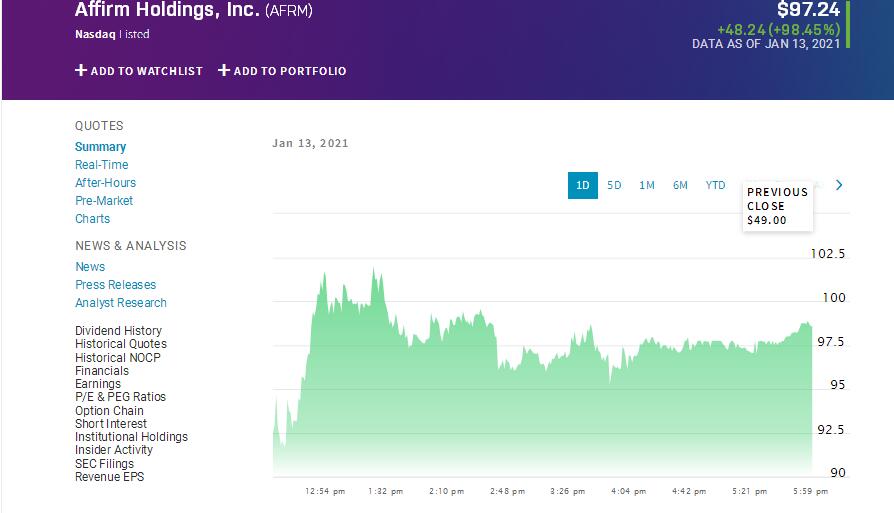Screen dimensions: 894x513
Task: Open Historical Quotes page
Action: pos(121,344)
